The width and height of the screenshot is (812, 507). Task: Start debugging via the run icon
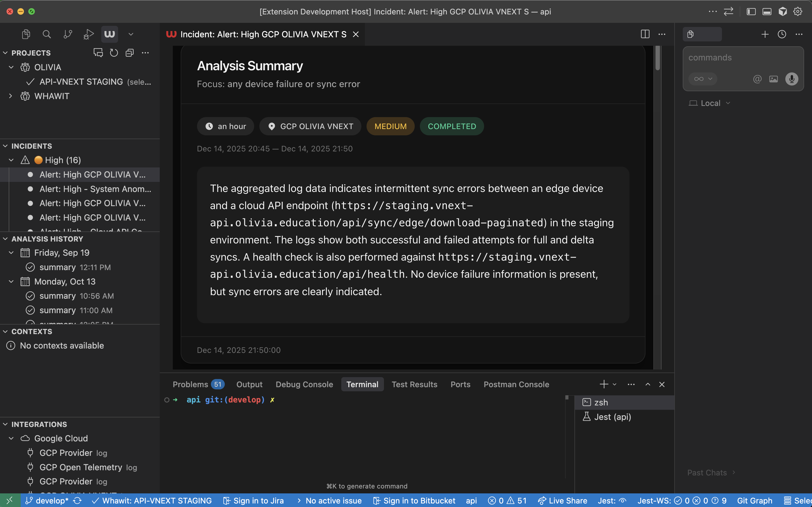coord(88,34)
